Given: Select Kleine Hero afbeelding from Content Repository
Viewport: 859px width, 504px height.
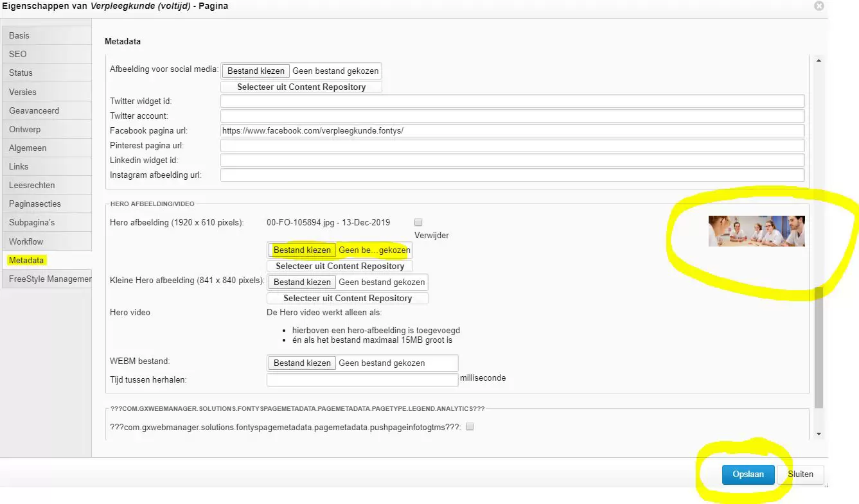Looking at the screenshot, I should coord(348,298).
